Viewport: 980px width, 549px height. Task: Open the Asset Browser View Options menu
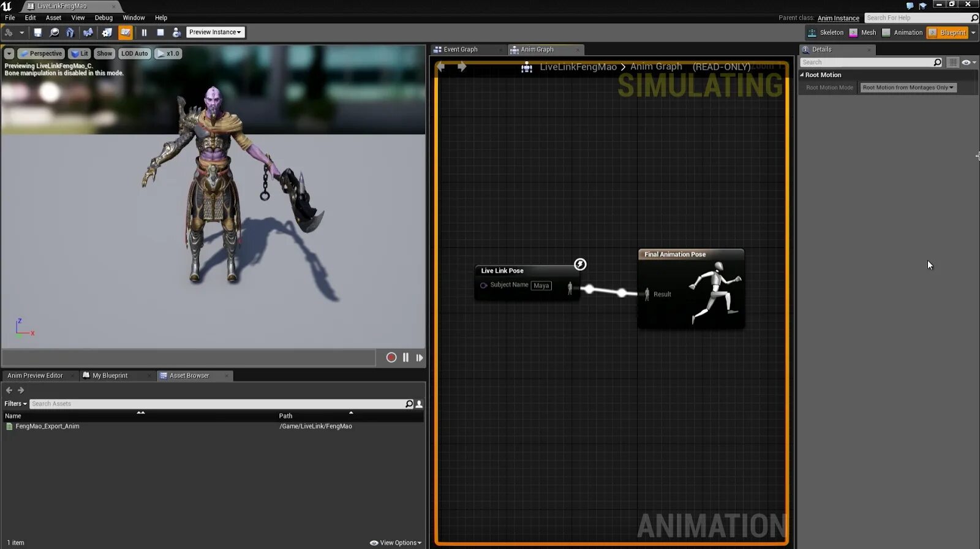pos(396,543)
